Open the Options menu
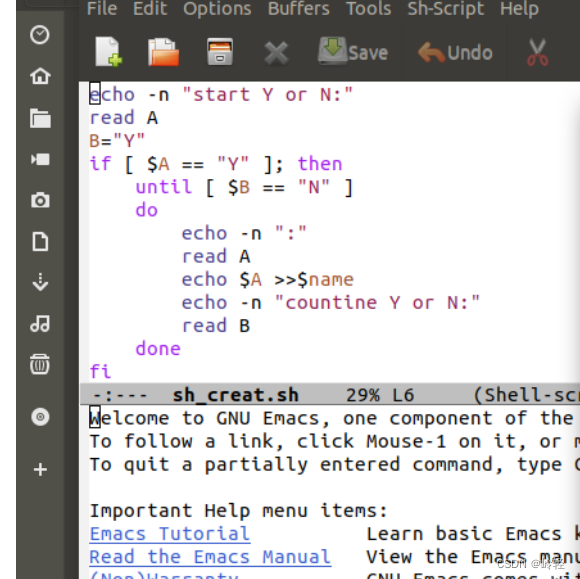 point(217,9)
